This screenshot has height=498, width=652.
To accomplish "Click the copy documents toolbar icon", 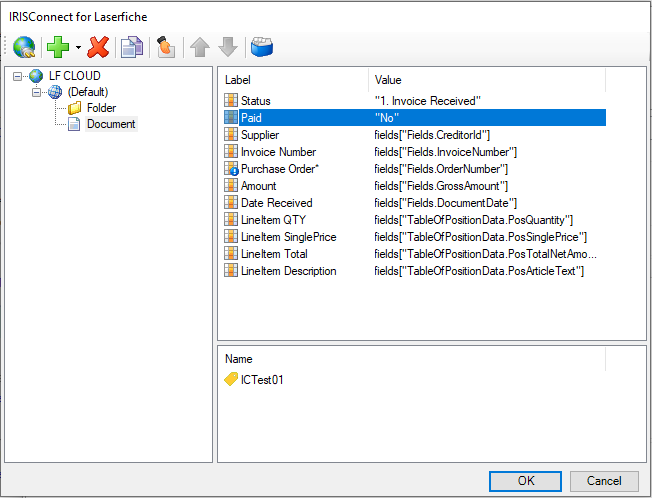I will 132,47.
